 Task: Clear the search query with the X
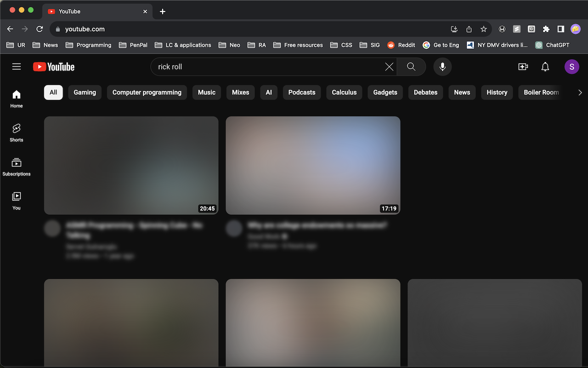point(389,66)
